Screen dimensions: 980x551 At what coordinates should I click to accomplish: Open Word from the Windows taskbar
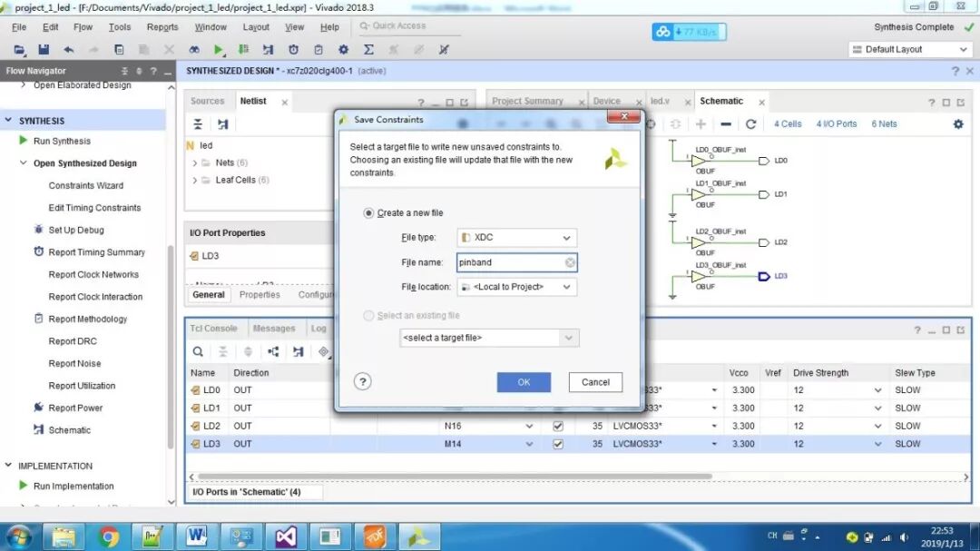pos(196,536)
